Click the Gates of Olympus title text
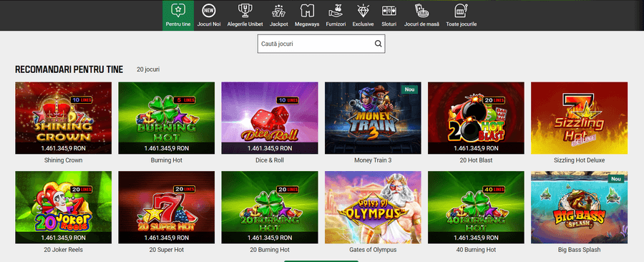This screenshot has width=644, height=262. [x=373, y=250]
